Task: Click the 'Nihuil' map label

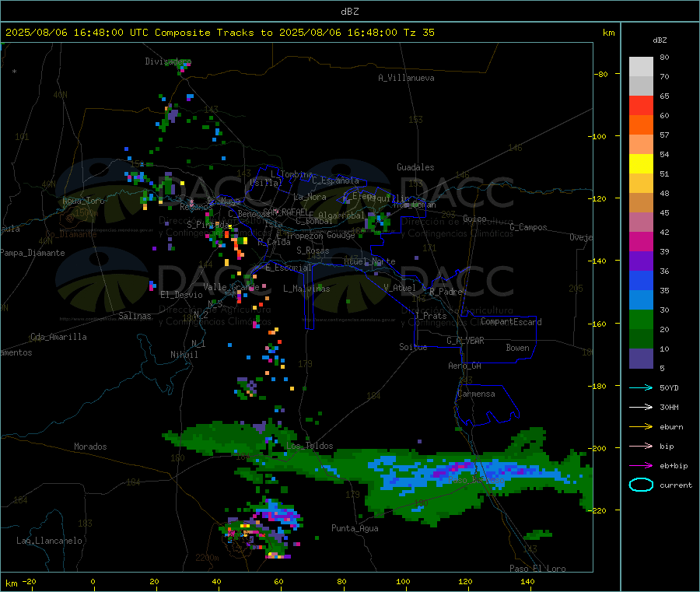Action: coord(184,355)
